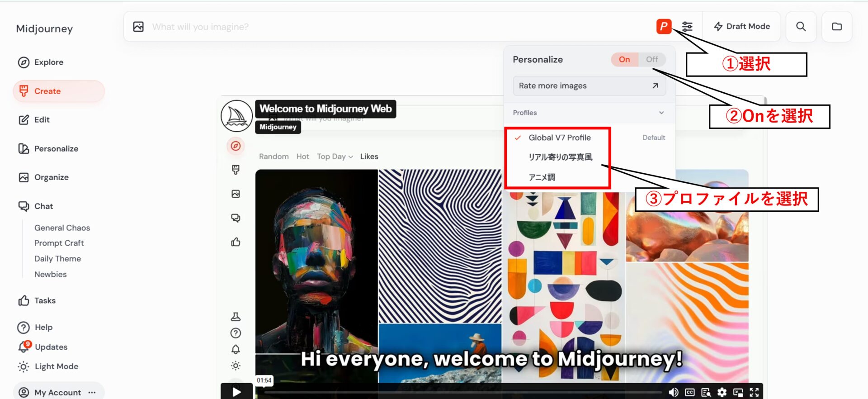Open the General Chaos chat room
The width and height of the screenshot is (868, 399).
tap(62, 228)
